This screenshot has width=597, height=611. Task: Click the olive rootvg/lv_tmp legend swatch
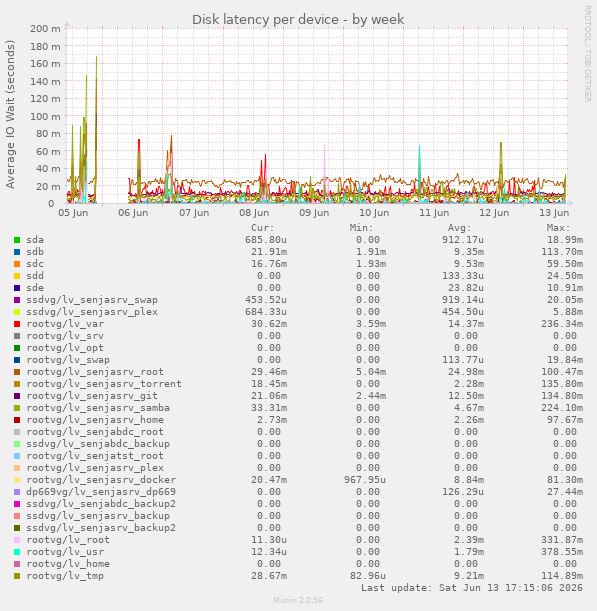17,576
